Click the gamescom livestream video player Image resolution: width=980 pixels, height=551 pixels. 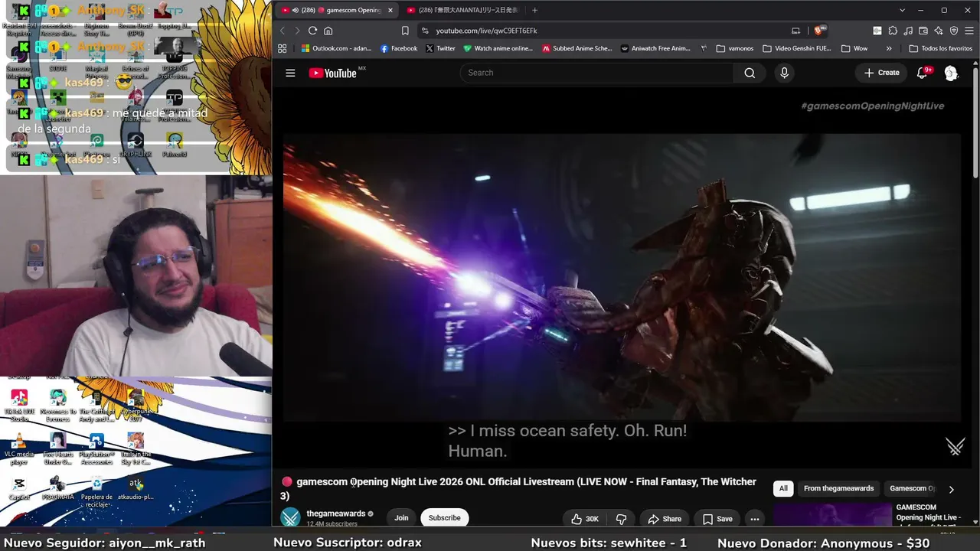click(x=622, y=278)
